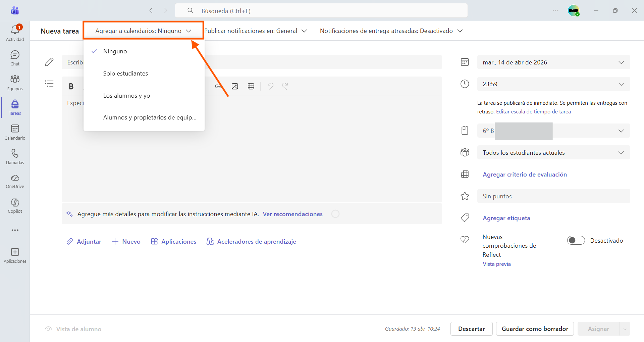Viewport: 644px width, 342px height.
Task: Open Actividad notifications in sidebar
Action: (x=15, y=33)
